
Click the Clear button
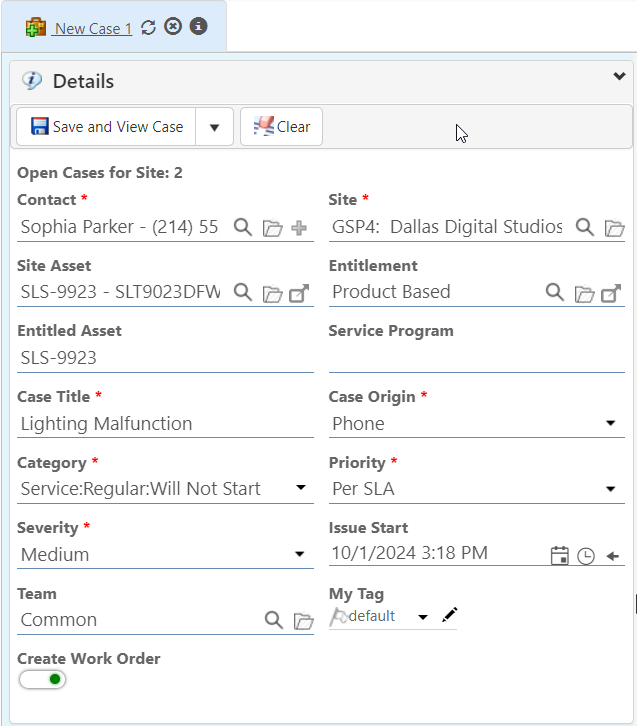coord(281,127)
